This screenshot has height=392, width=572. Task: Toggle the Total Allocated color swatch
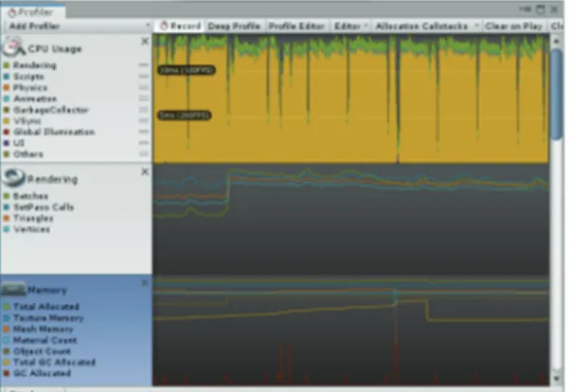[x=7, y=307]
